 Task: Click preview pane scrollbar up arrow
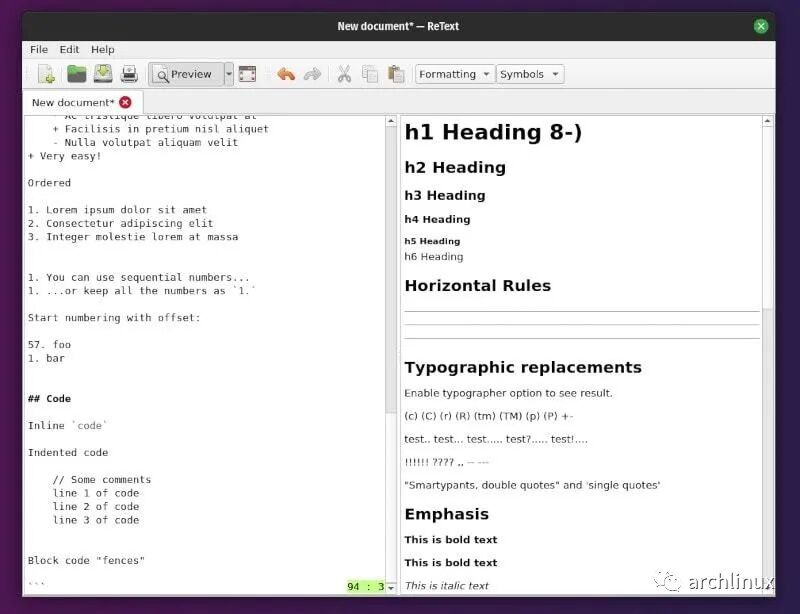[x=767, y=121]
